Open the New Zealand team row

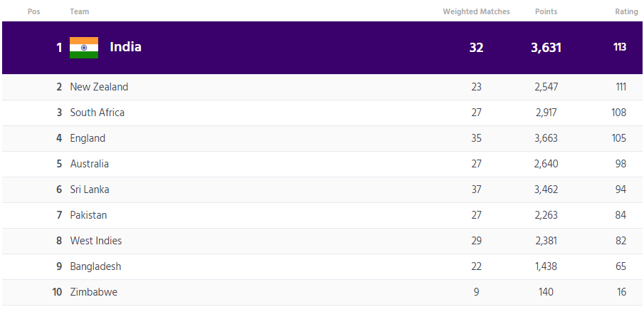(99, 87)
